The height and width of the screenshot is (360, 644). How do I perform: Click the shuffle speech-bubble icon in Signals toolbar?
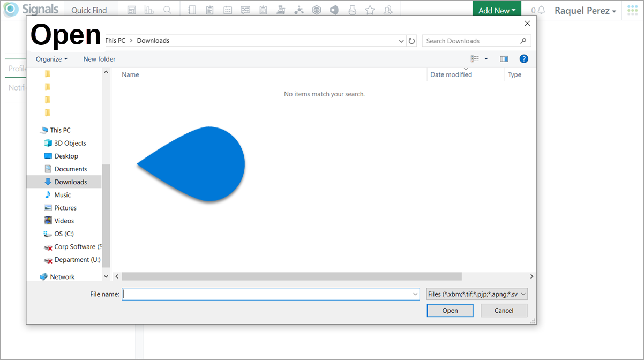(x=245, y=10)
